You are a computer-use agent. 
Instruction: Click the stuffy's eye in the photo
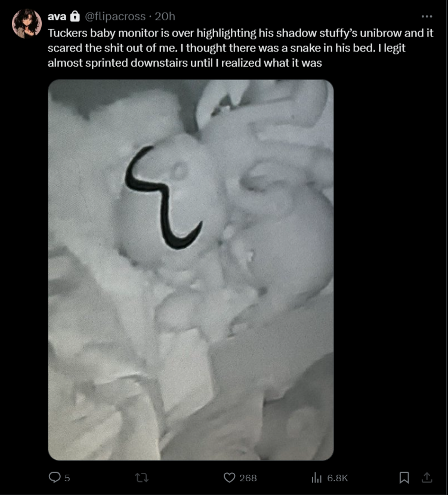(180, 170)
